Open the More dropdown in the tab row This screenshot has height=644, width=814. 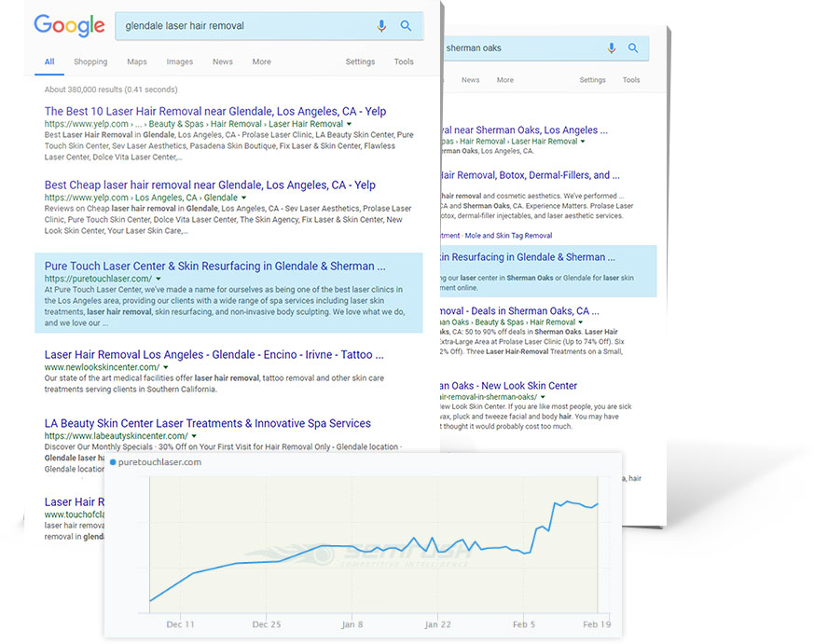click(261, 62)
